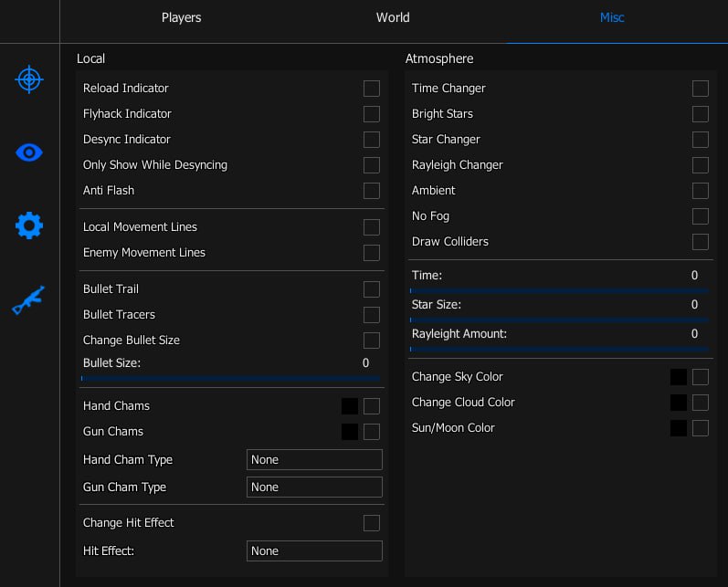Enable the Ambient checkbox
Screen dimensions: 728x587
[x=701, y=190]
